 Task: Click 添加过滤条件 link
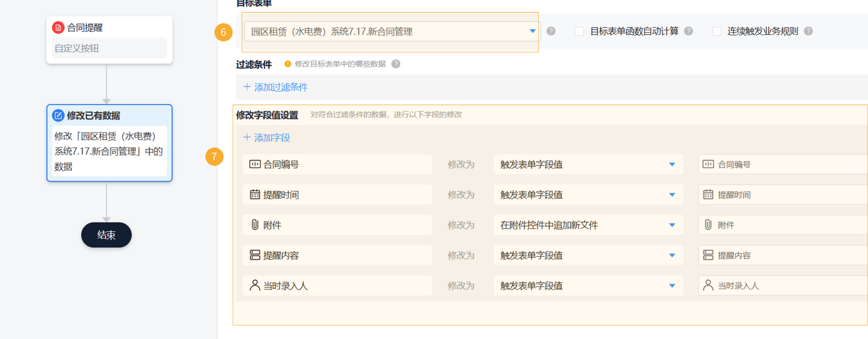276,87
